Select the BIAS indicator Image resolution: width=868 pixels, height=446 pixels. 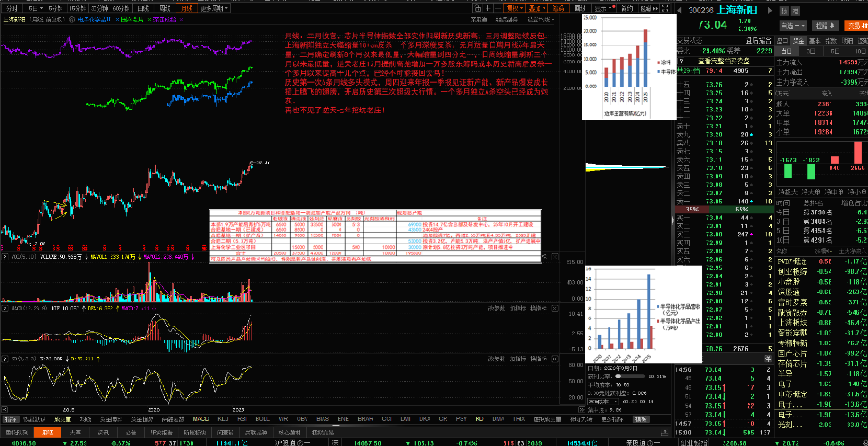[x=323, y=419]
